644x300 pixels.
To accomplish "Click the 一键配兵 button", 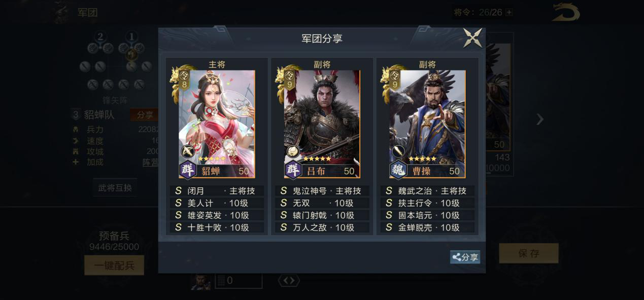I will click(x=114, y=265).
